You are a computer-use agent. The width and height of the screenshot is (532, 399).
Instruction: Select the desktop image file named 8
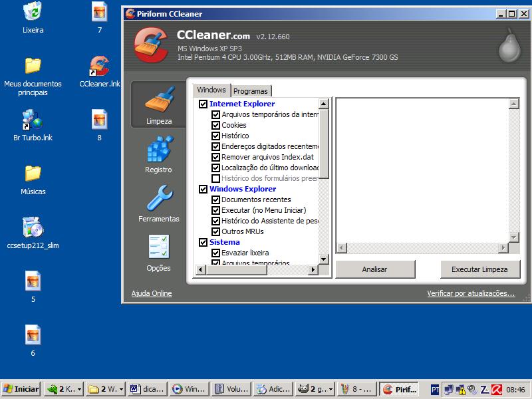pyautogui.click(x=99, y=125)
